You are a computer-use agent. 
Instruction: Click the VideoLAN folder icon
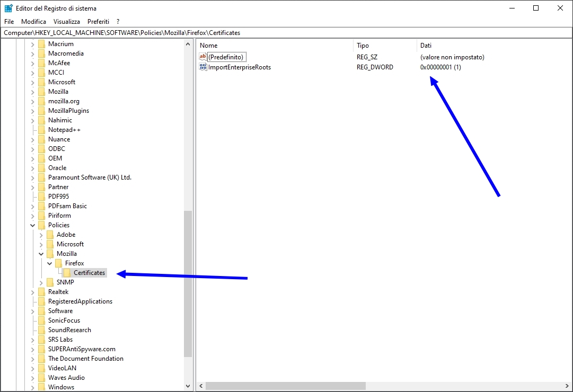tap(42, 368)
